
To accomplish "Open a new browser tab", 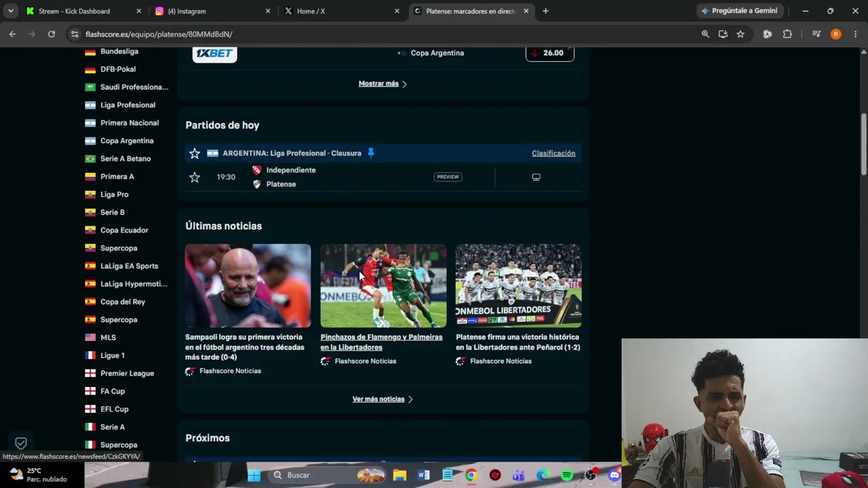I will tap(545, 11).
